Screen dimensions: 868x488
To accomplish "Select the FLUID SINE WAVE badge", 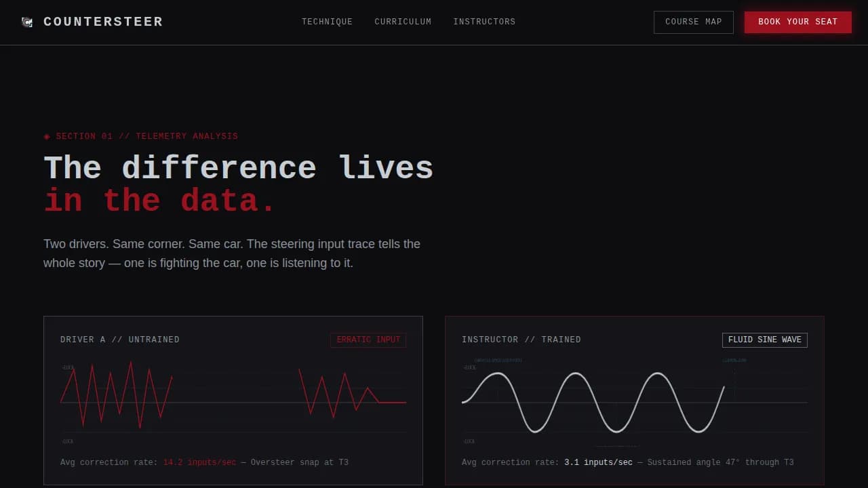I will [764, 340].
